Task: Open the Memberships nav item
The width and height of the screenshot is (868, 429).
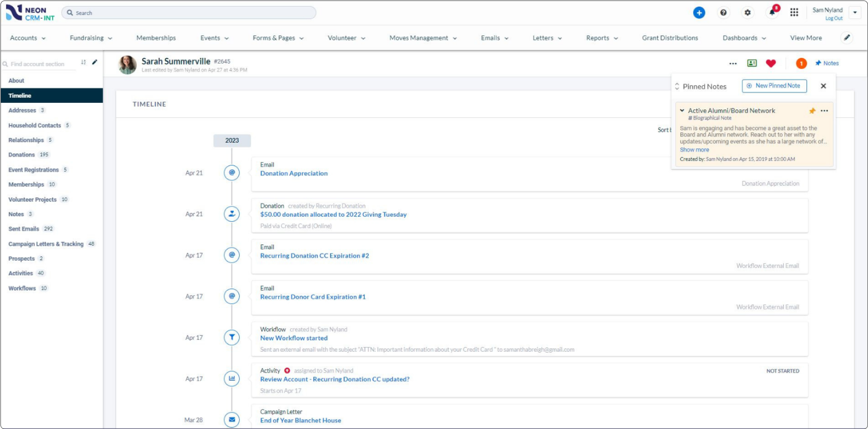Action: [156, 38]
